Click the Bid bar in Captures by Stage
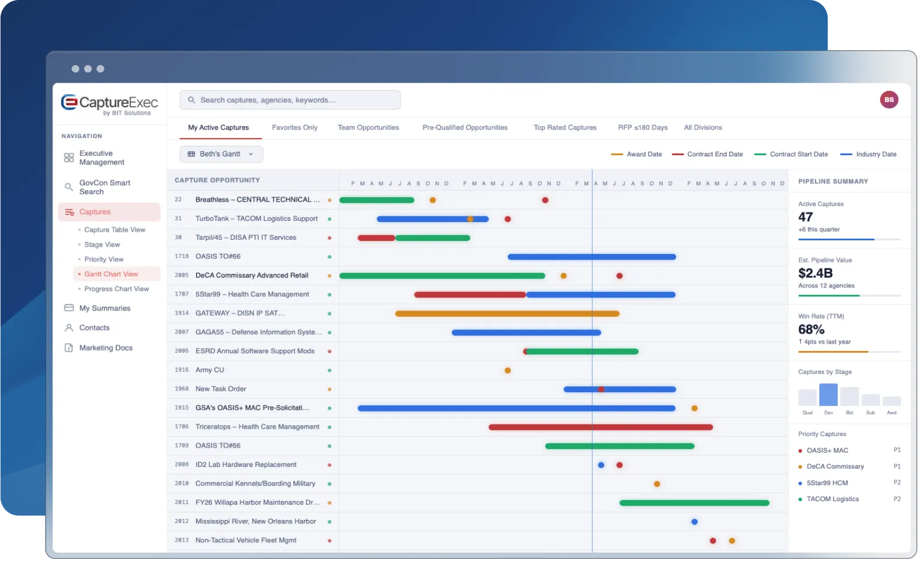Image resolution: width=924 pixels, height=568 pixels. (849, 397)
